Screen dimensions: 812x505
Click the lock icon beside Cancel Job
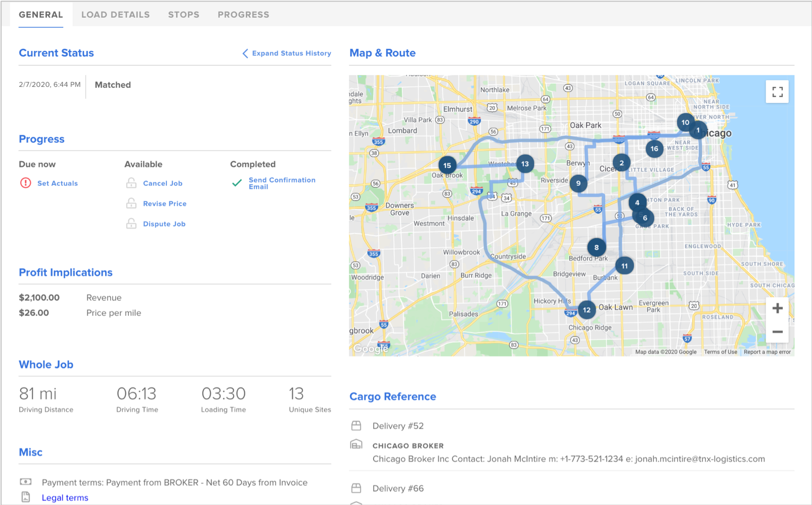131,183
